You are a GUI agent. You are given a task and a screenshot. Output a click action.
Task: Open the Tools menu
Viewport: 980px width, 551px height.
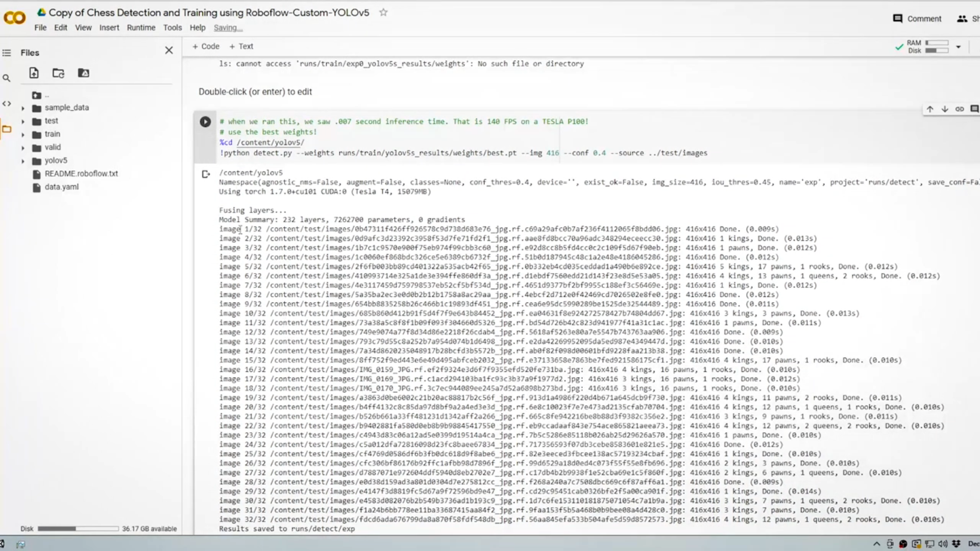pyautogui.click(x=173, y=28)
